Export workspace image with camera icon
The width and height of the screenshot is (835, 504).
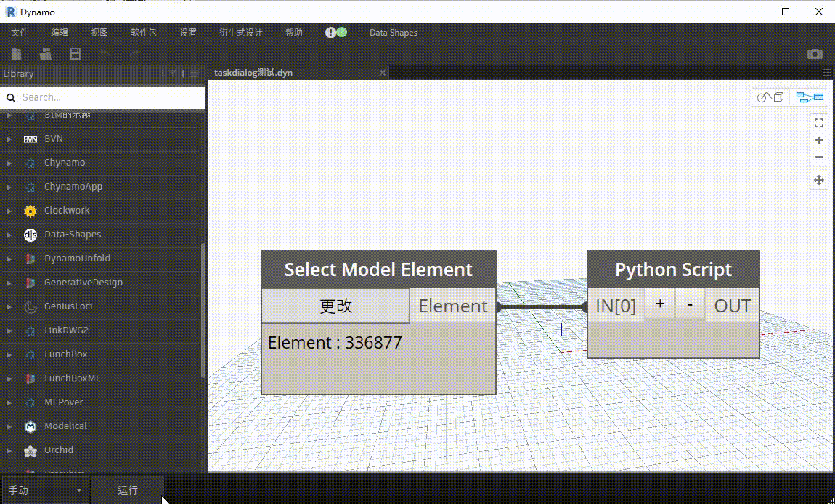tap(815, 54)
